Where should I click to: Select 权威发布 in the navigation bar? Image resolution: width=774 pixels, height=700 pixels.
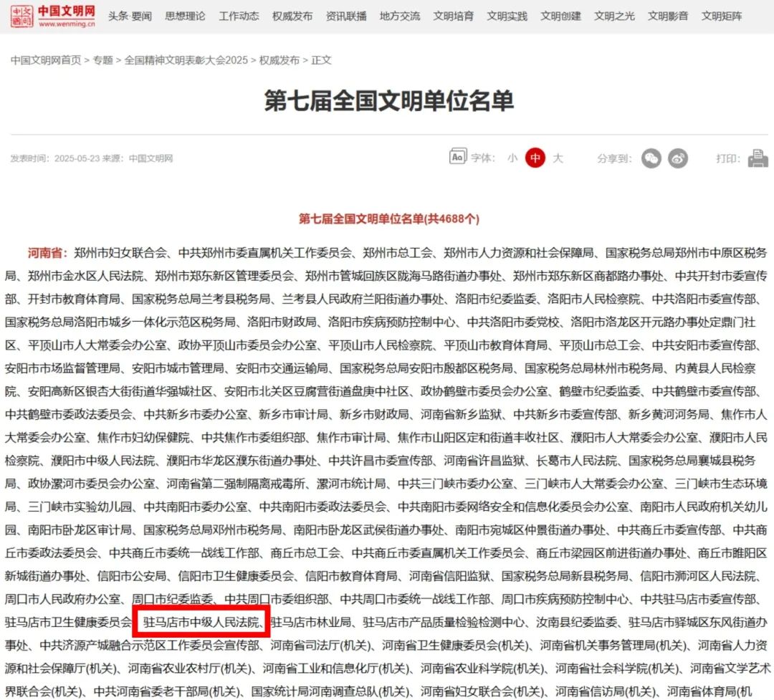tap(292, 16)
